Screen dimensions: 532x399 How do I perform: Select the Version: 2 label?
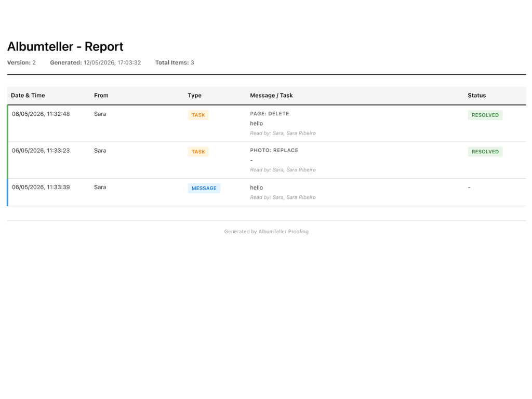point(21,62)
